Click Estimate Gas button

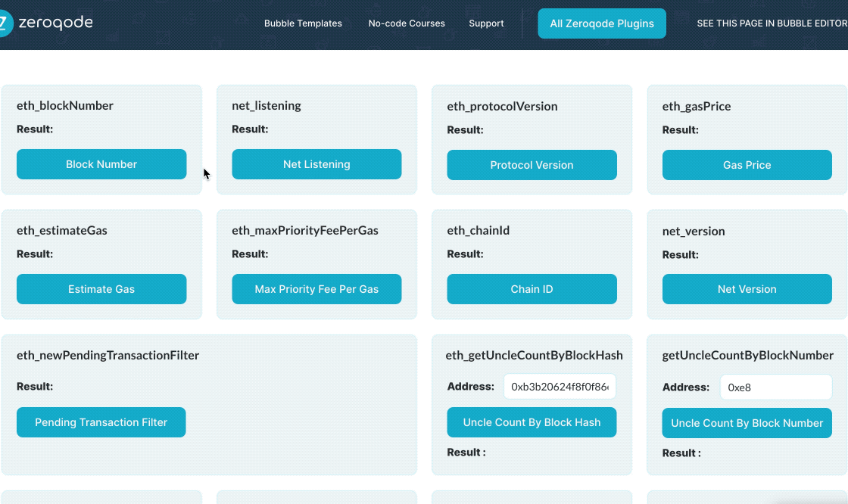tap(101, 289)
